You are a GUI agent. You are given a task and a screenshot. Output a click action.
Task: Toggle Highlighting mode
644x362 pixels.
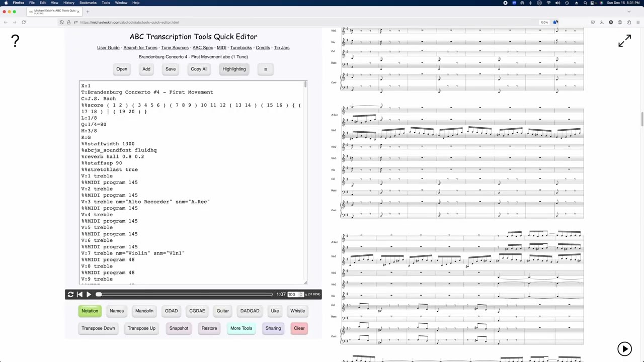pos(234,69)
